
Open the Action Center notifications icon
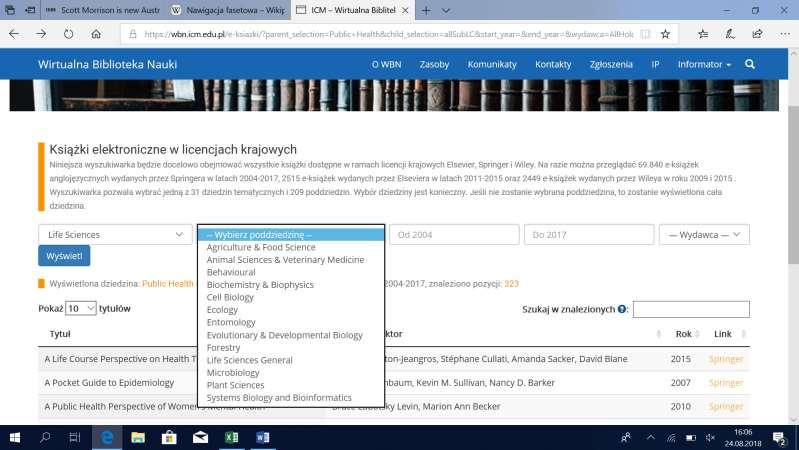(779, 438)
